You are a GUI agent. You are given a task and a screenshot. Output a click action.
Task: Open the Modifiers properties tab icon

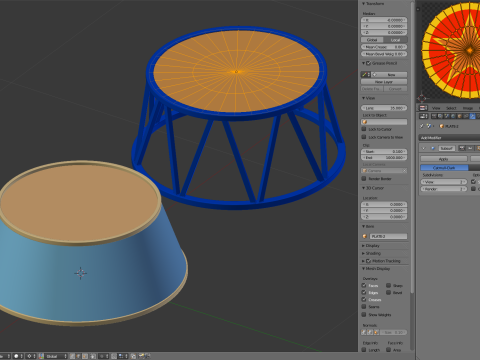coord(472,116)
